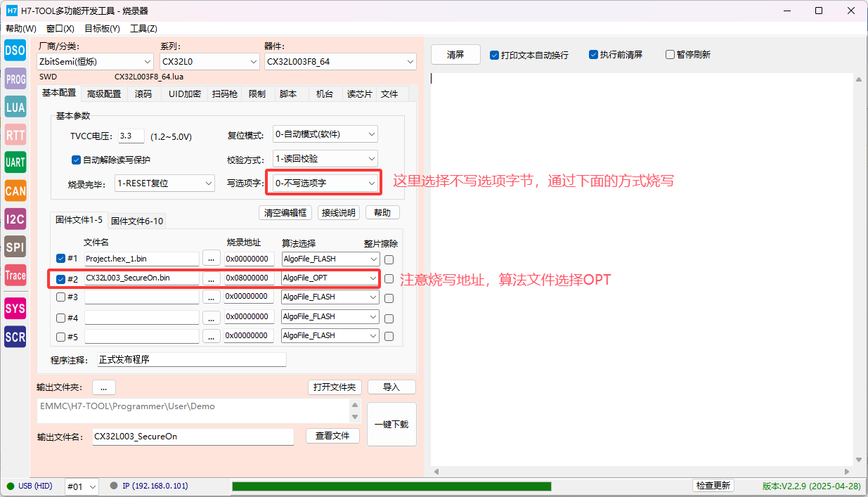868x497 pixels.
Task: Open the #01 device number dropdown
Action: click(x=83, y=486)
